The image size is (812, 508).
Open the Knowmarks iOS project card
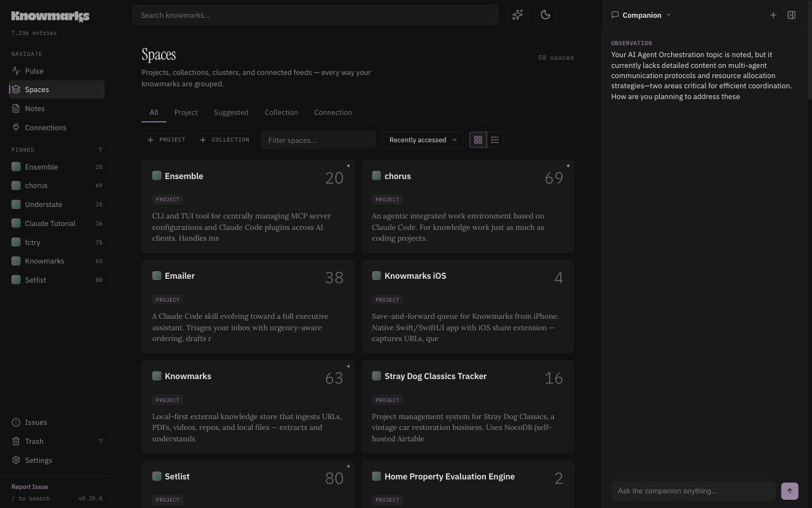click(x=468, y=307)
